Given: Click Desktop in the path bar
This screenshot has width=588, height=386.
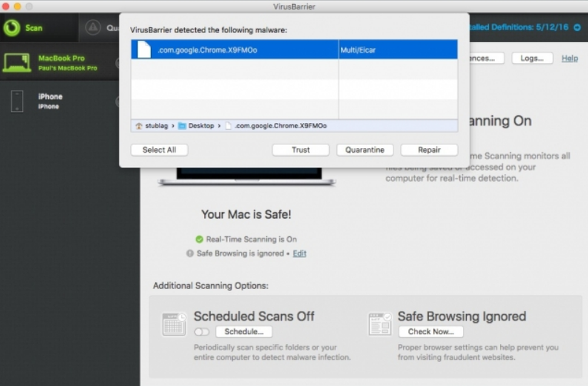Looking at the screenshot, I should coord(201,126).
